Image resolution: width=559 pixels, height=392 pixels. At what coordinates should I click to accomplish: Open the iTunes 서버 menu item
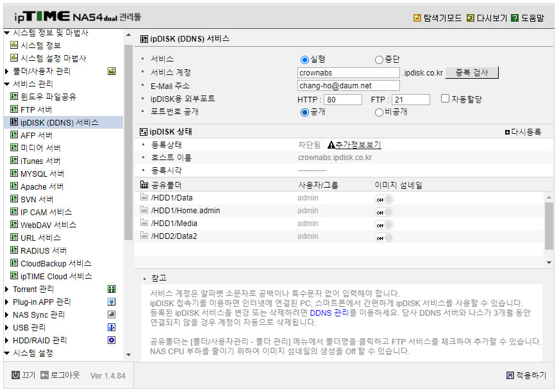click(x=40, y=161)
